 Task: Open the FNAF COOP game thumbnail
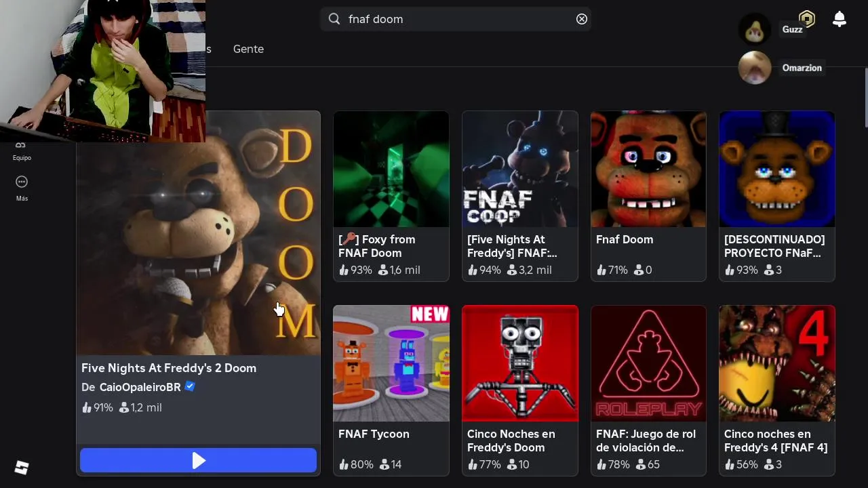click(x=520, y=169)
